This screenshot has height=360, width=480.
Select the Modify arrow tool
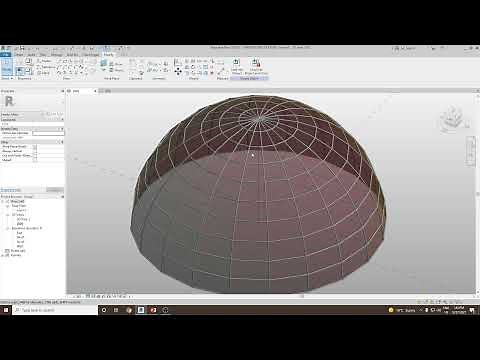pyautogui.click(x=7, y=66)
